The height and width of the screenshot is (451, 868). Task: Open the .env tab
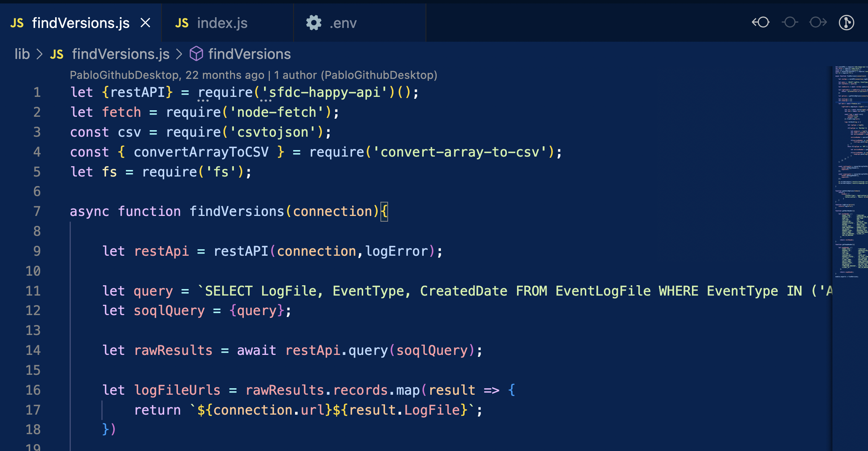343,23
